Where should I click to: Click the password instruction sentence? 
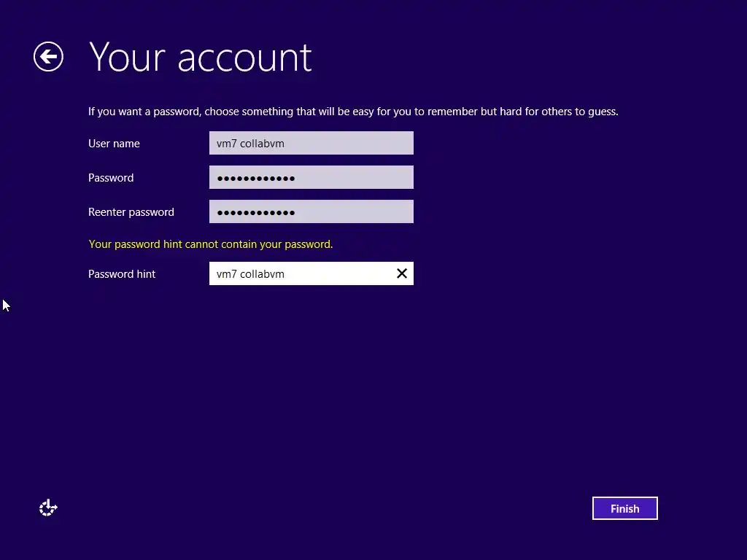(353, 112)
